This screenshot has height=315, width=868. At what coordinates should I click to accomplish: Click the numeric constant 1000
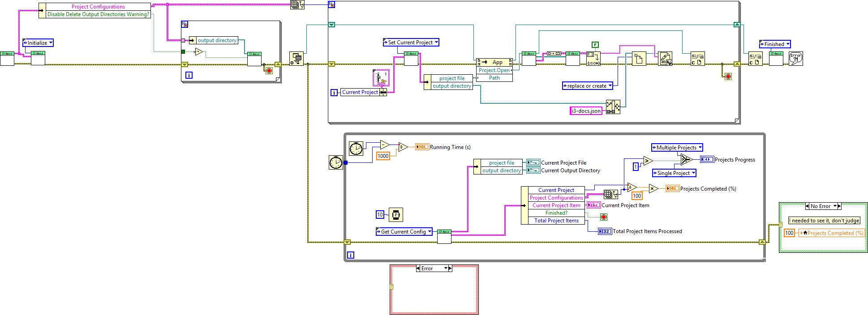[x=383, y=156]
